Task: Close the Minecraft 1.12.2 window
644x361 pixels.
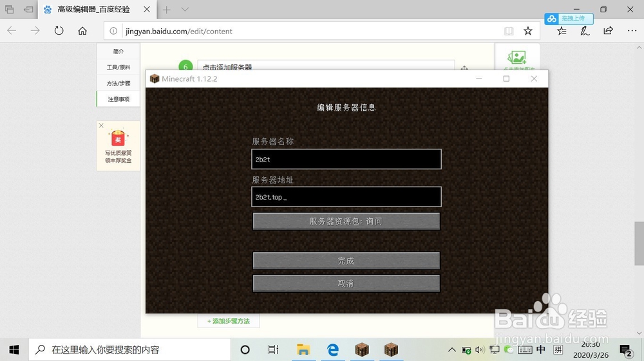Action: pos(534,79)
